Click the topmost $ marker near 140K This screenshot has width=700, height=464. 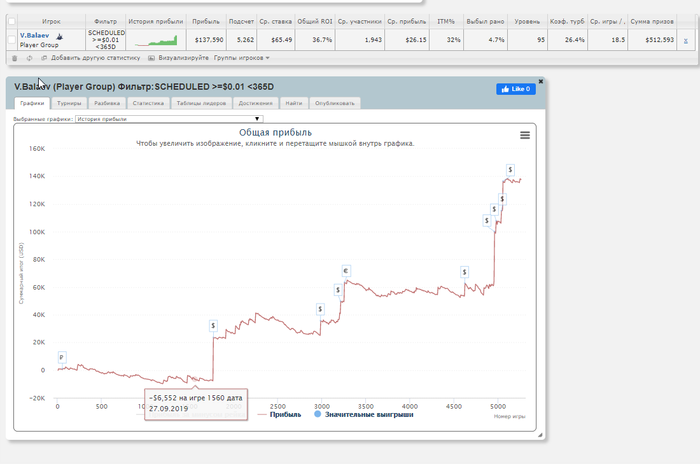tap(510, 170)
